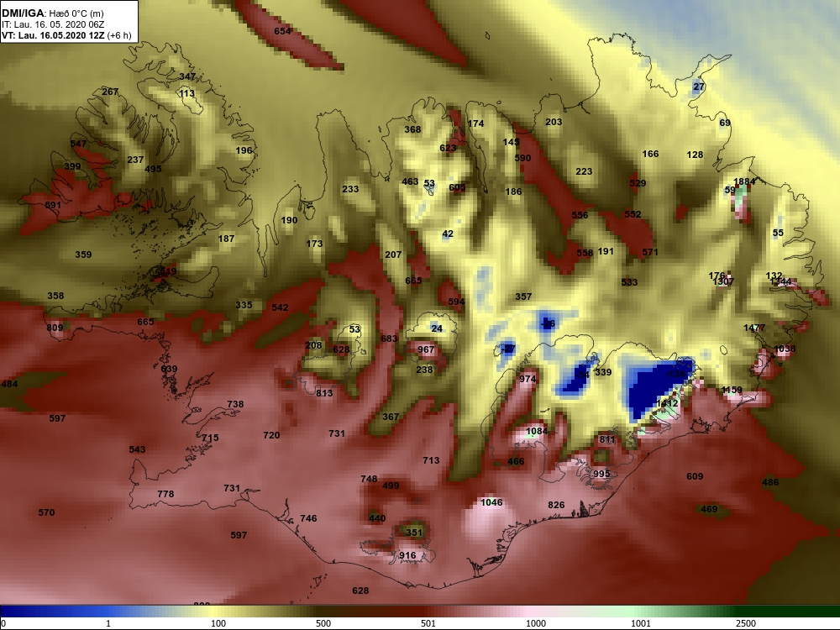Click the map value '203'
Image resolution: width=840 pixels, height=630 pixels.
(x=554, y=122)
